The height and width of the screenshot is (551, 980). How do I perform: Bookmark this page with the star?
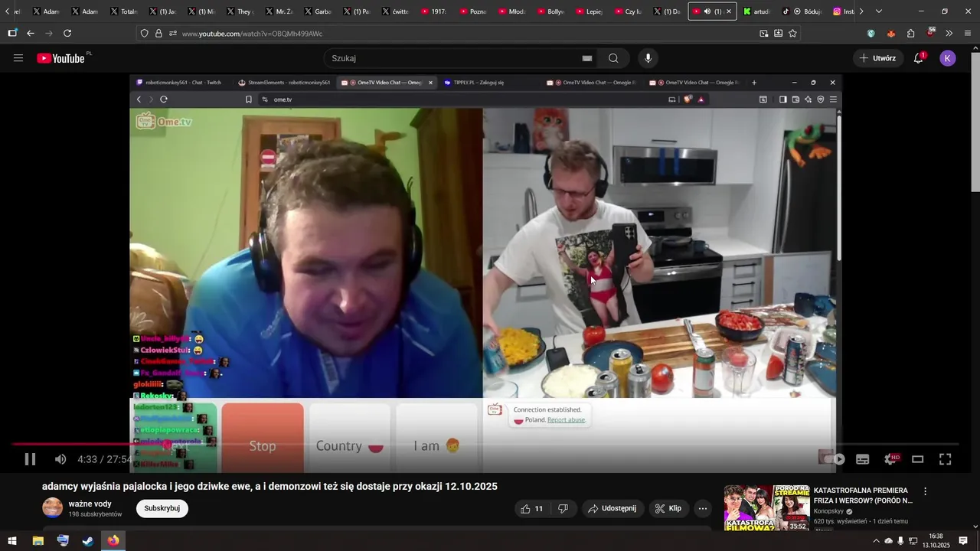793,34
